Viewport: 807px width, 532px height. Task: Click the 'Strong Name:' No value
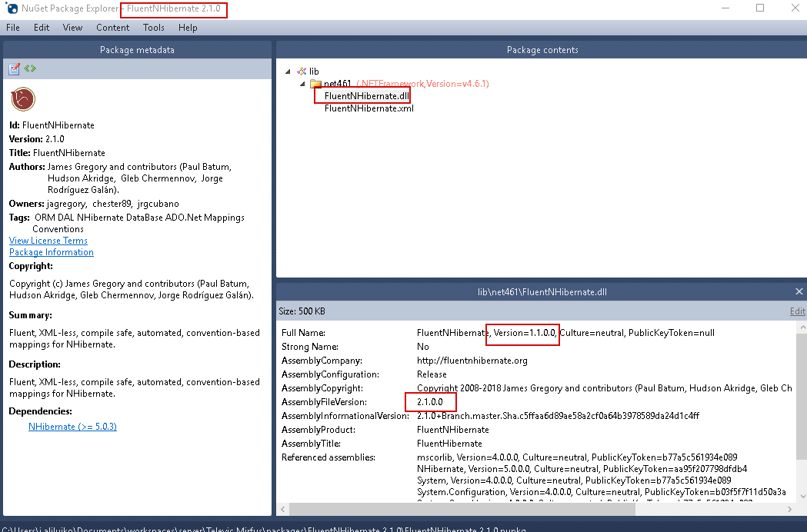pos(422,347)
